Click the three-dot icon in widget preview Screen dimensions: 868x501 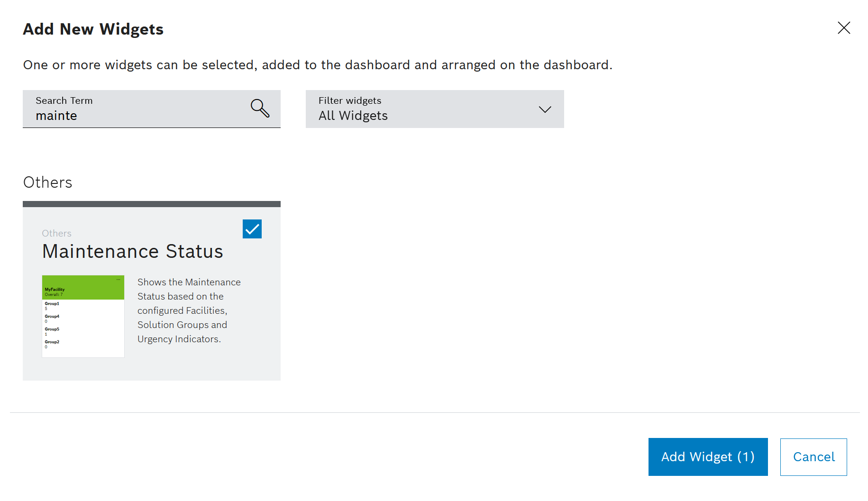tap(119, 279)
